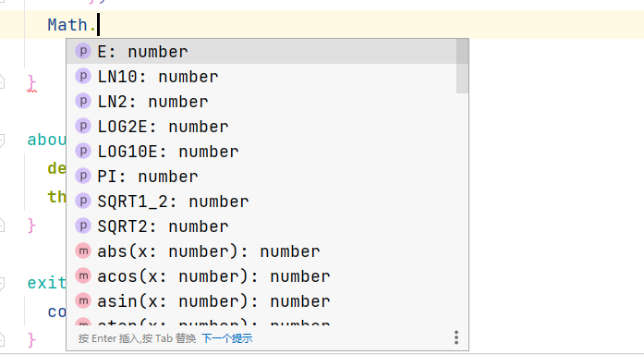Click the property icon beside LOG2E
Image resolution: width=644 pixels, height=355 pixels.
pyautogui.click(x=83, y=126)
